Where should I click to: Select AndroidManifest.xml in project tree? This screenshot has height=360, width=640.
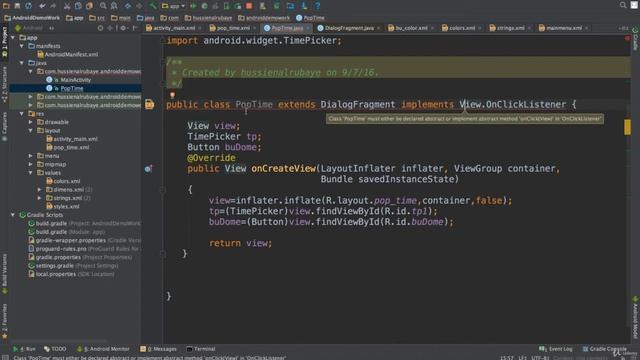pos(67,54)
